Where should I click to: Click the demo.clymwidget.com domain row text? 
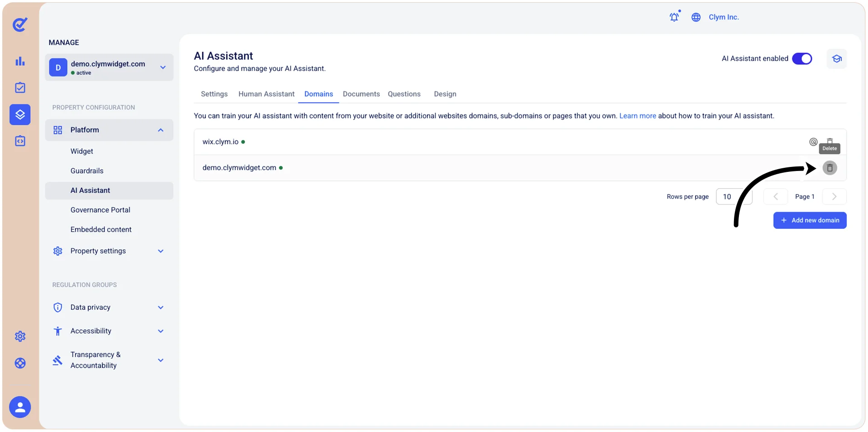239,168
